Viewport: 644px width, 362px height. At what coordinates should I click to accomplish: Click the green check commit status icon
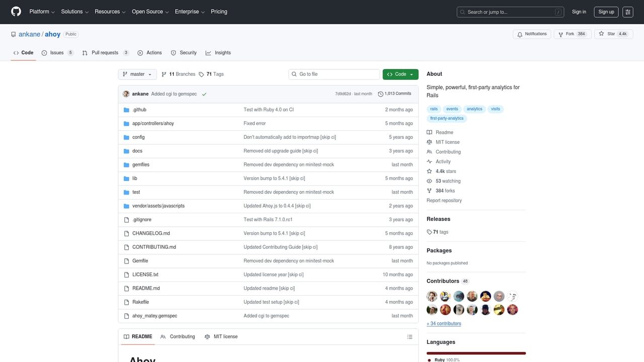204,94
